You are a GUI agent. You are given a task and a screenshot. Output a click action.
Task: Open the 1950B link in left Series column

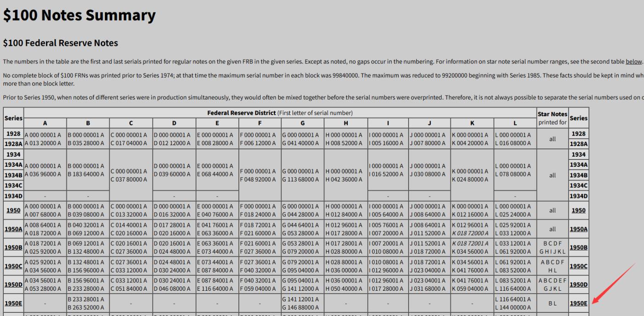pos(13,248)
